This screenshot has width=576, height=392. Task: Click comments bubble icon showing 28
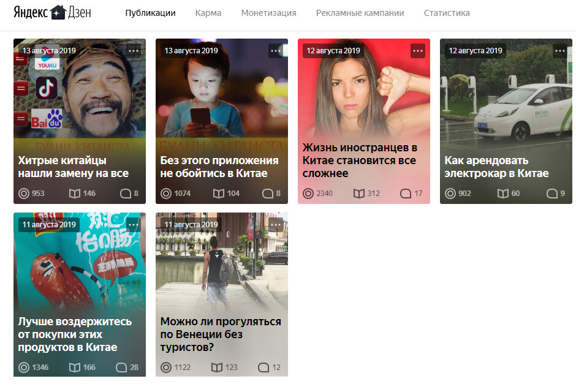coord(121,367)
